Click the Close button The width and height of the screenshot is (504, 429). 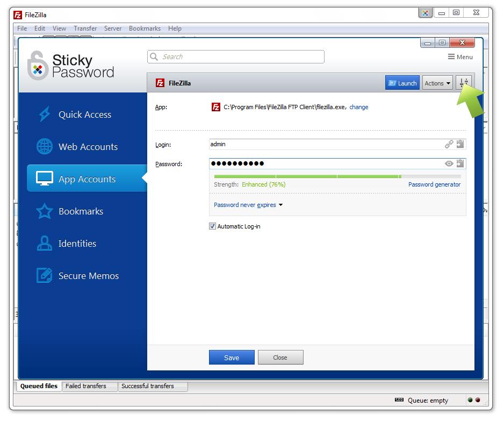[280, 358]
